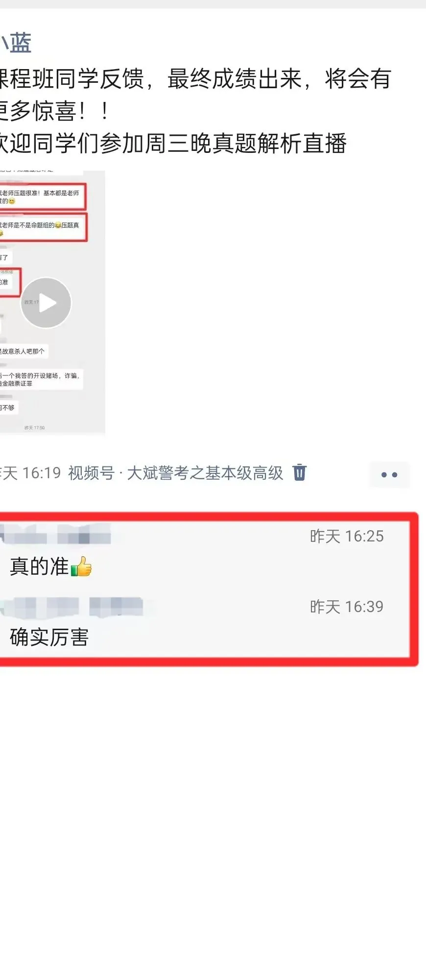Tap the thumbs-up emoji in the 真的准 comment
Image resolution: width=426 pixels, height=980 pixels.
tap(81, 567)
